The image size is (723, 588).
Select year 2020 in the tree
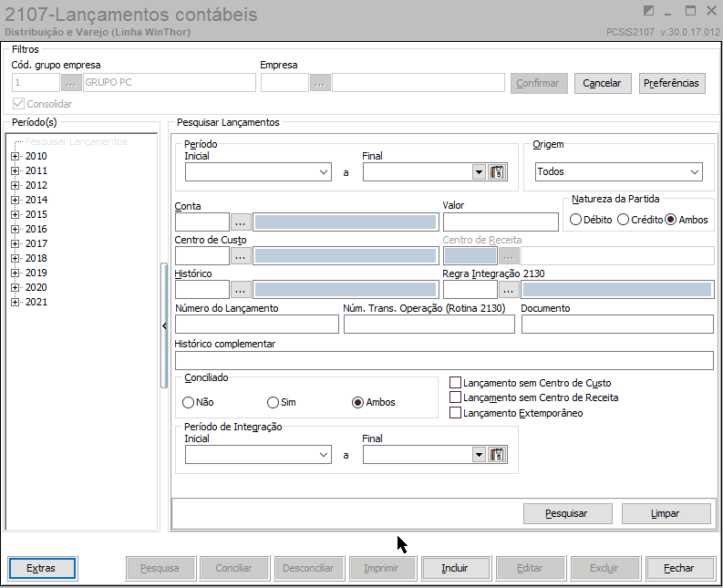[36, 287]
